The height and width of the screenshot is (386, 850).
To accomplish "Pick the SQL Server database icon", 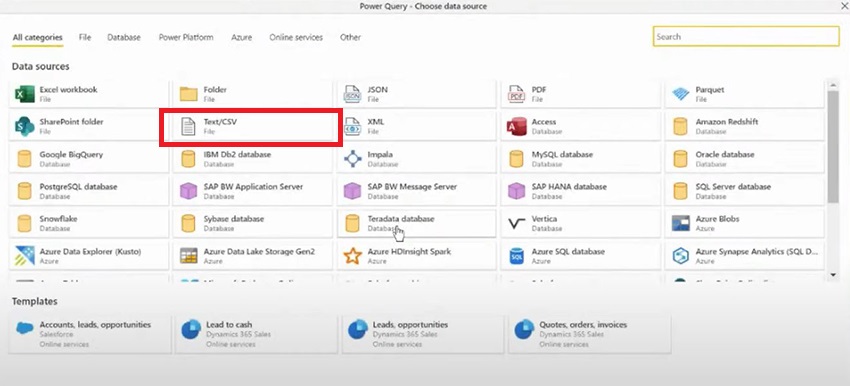I will click(x=680, y=191).
